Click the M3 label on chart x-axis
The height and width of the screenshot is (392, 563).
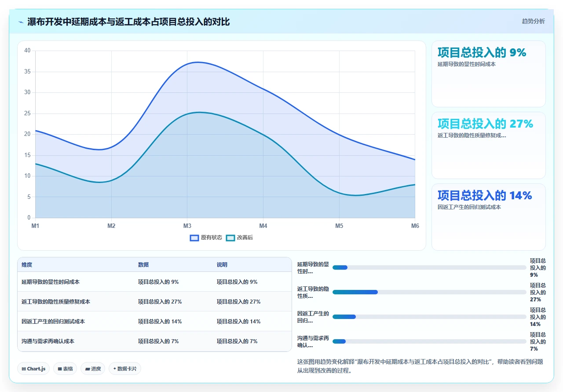coord(187,226)
